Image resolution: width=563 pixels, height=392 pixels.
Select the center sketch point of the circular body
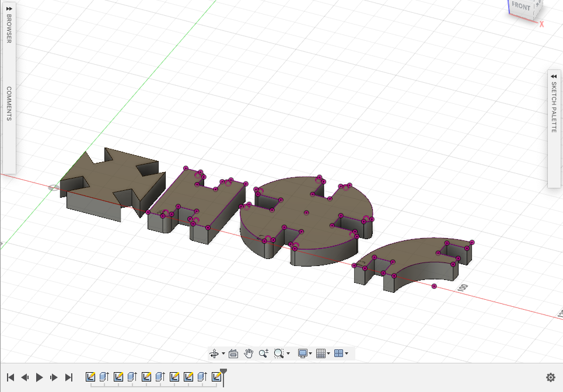pos(306,213)
